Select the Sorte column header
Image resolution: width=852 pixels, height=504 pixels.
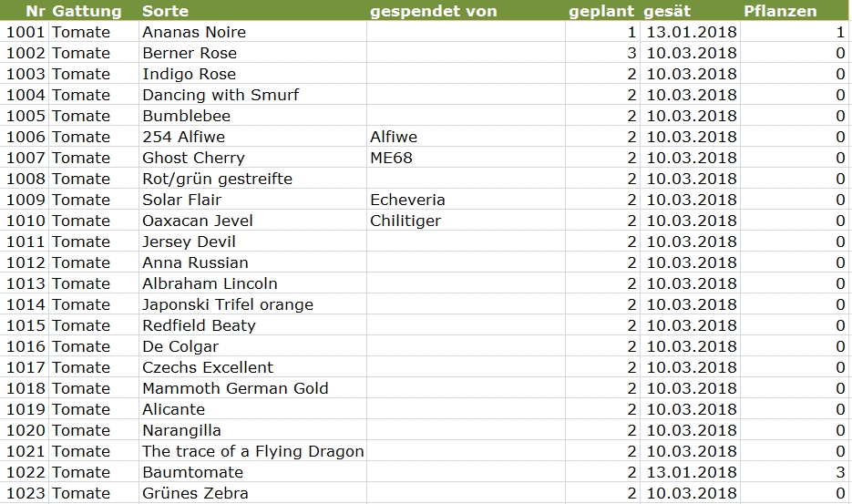click(x=252, y=10)
